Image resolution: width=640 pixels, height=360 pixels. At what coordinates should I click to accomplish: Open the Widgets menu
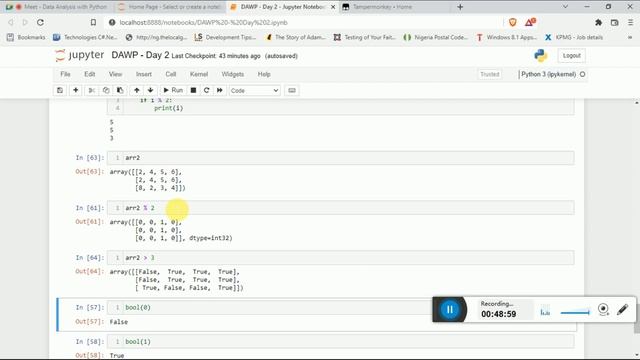coord(233,74)
